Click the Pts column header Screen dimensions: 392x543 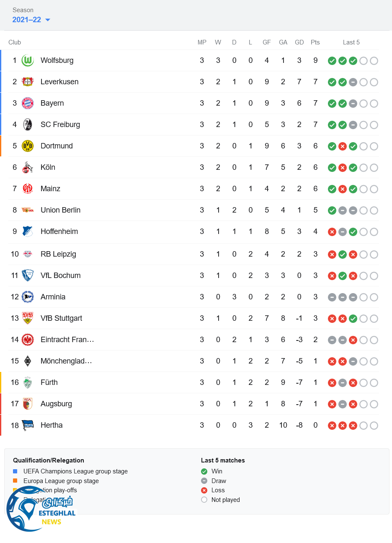tap(315, 42)
